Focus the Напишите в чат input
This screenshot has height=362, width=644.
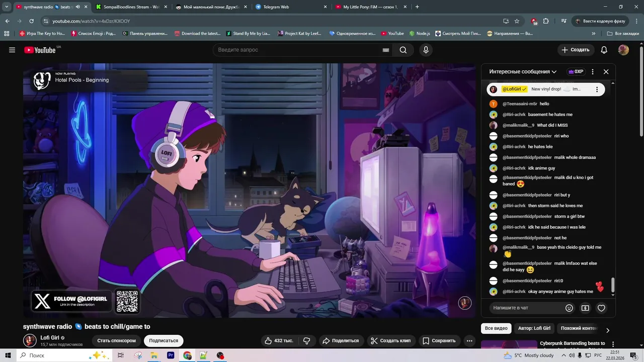coord(526,308)
